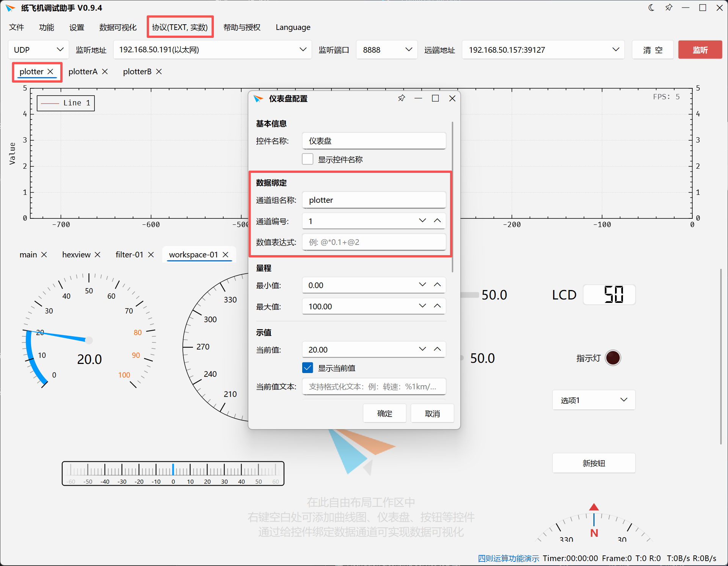Click the 新按钮 button
Screen dimensions: 728x566
click(594, 463)
